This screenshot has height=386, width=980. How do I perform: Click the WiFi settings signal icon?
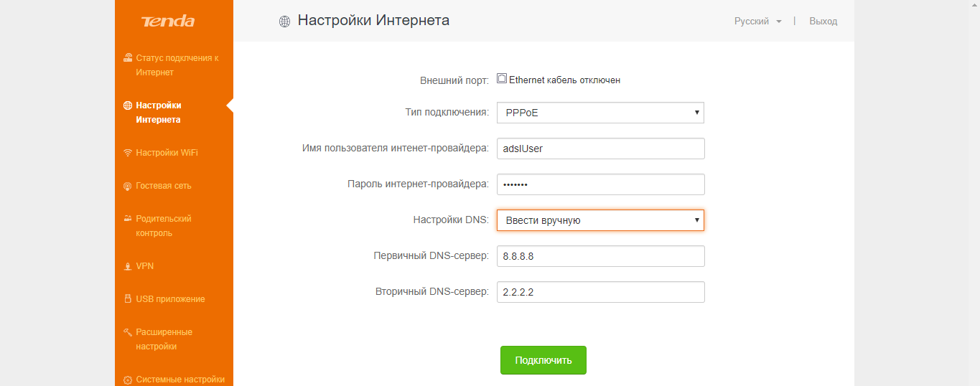(x=128, y=153)
